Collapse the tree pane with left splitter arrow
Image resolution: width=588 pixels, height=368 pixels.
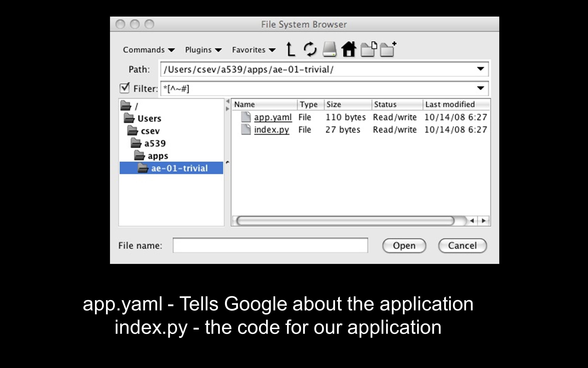coord(228,101)
